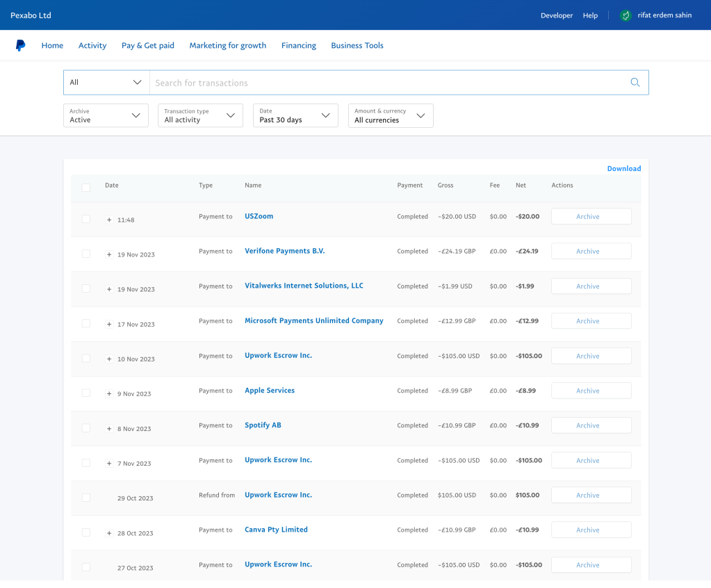Click the PayPal logo icon
The image size is (711, 588).
pyautogui.click(x=20, y=45)
